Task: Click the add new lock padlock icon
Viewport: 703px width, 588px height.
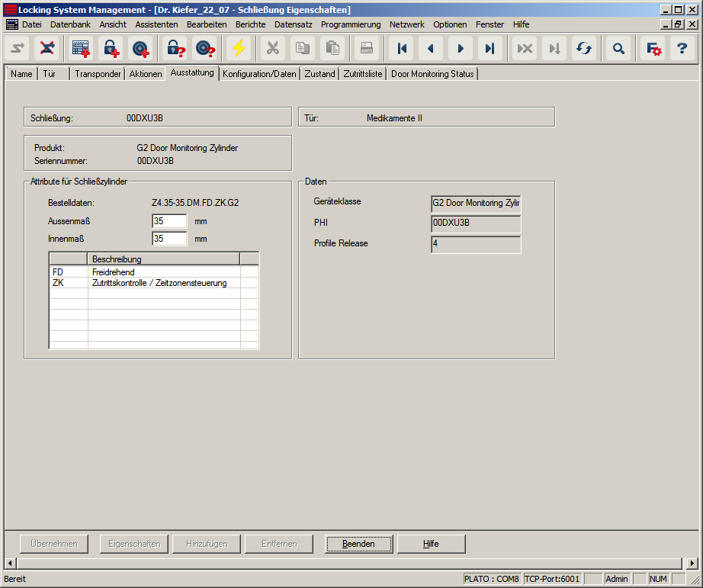Action: (x=111, y=48)
